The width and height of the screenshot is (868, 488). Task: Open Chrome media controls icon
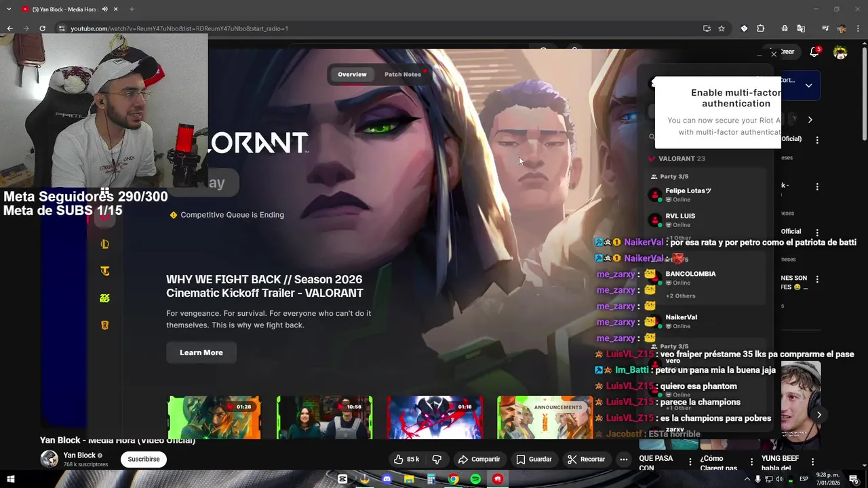(825, 28)
